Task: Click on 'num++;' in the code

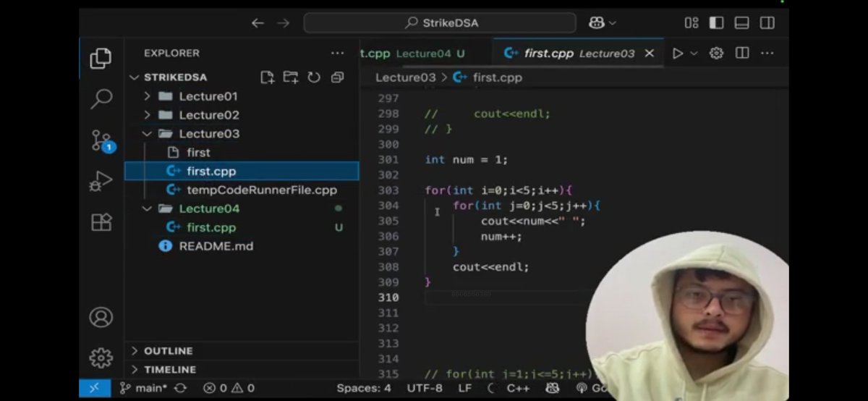Action: pos(501,237)
